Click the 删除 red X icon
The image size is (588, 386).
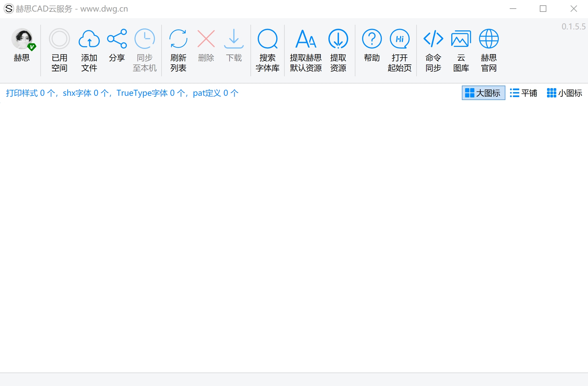click(206, 39)
